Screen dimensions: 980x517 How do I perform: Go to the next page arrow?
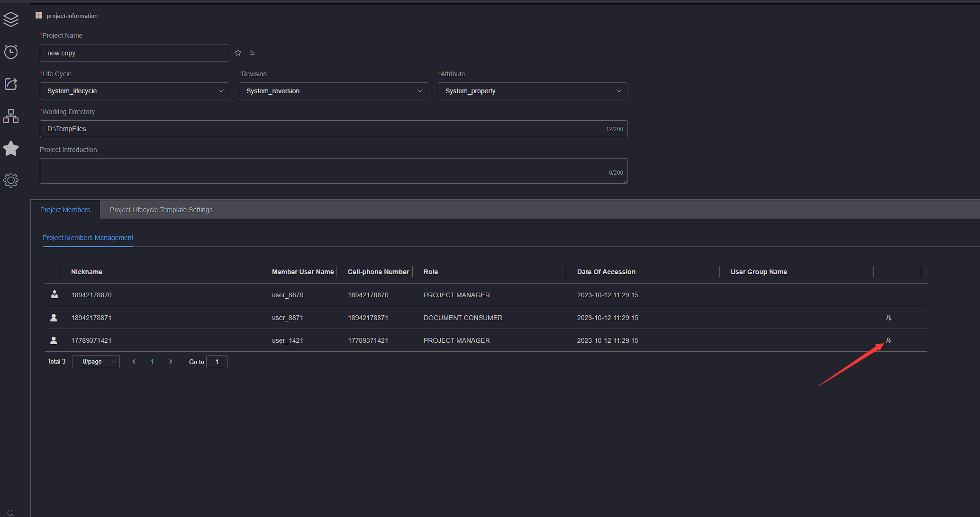[x=171, y=362]
